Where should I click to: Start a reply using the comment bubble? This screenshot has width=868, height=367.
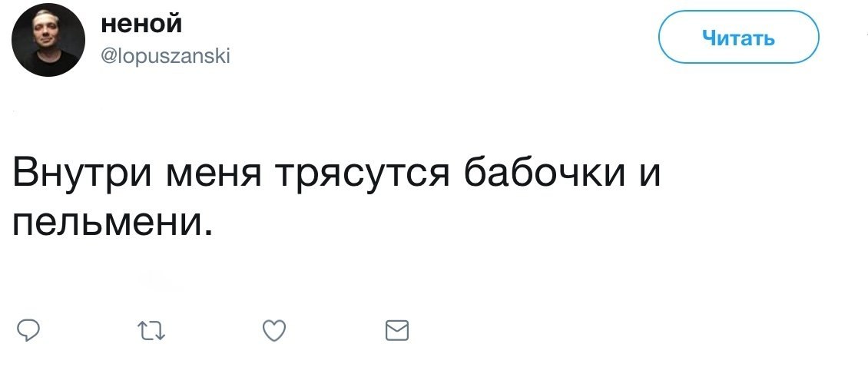(x=28, y=331)
